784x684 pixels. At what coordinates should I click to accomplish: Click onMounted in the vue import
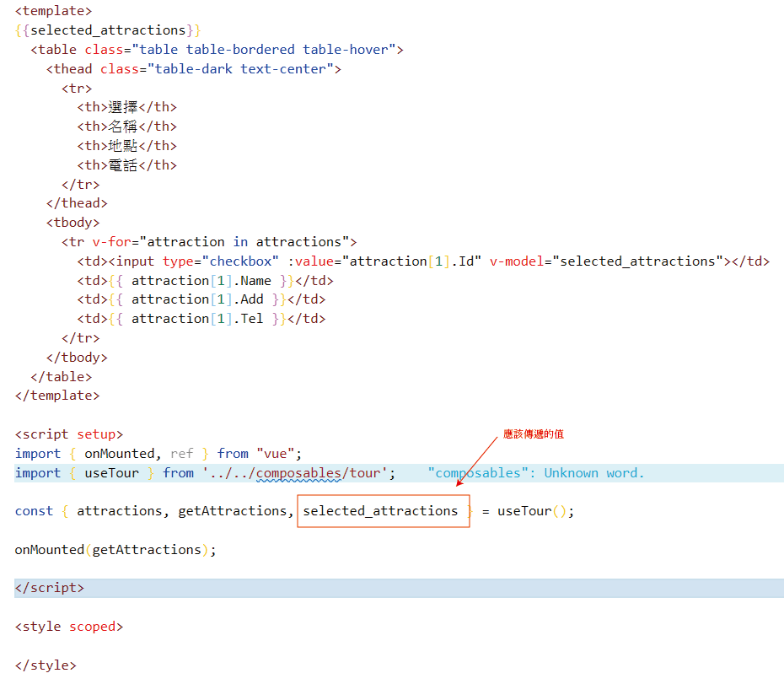[x=120, y=454]
